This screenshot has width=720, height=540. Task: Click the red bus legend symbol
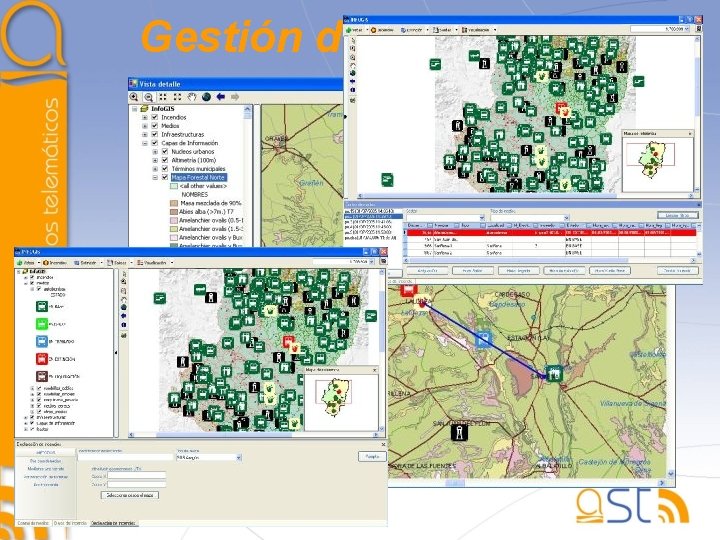click(42, 359)
